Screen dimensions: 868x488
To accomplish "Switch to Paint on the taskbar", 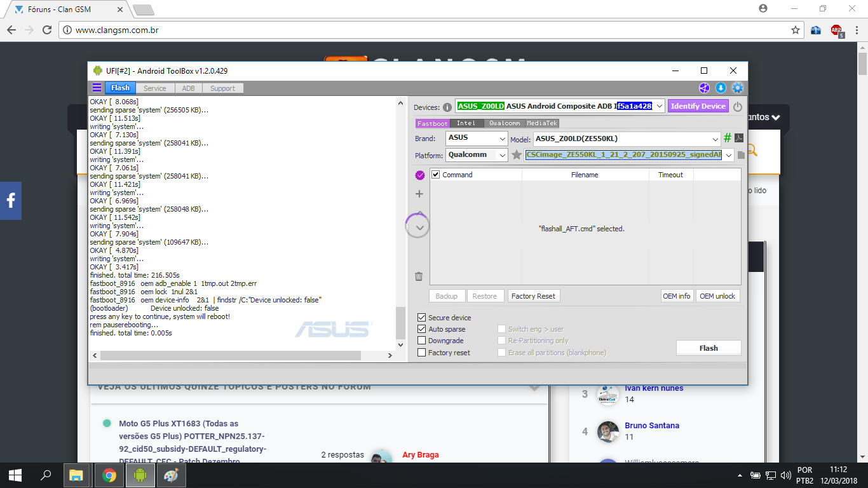I will click(172, 475).
